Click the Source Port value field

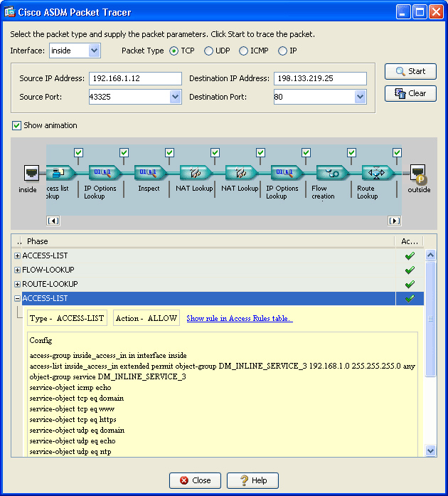[x=129, y=97]
